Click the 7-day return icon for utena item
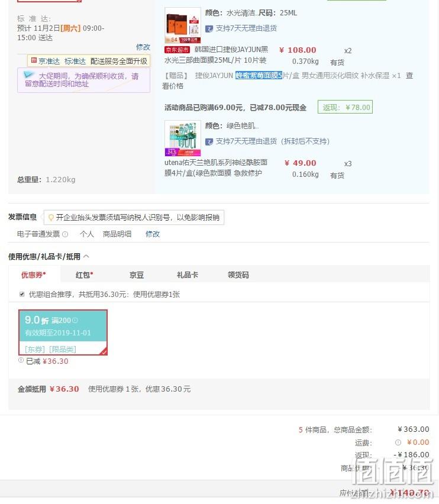 [209, 141]
